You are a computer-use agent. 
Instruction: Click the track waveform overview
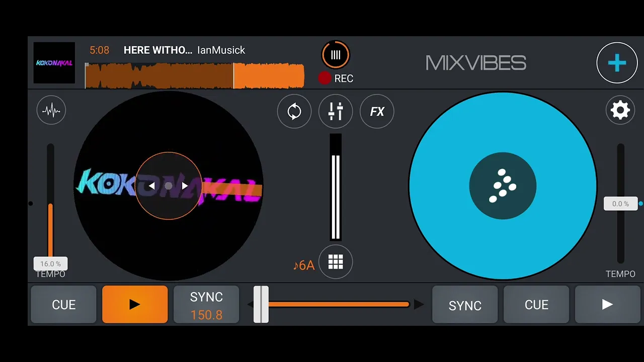[x=195, y=75]
